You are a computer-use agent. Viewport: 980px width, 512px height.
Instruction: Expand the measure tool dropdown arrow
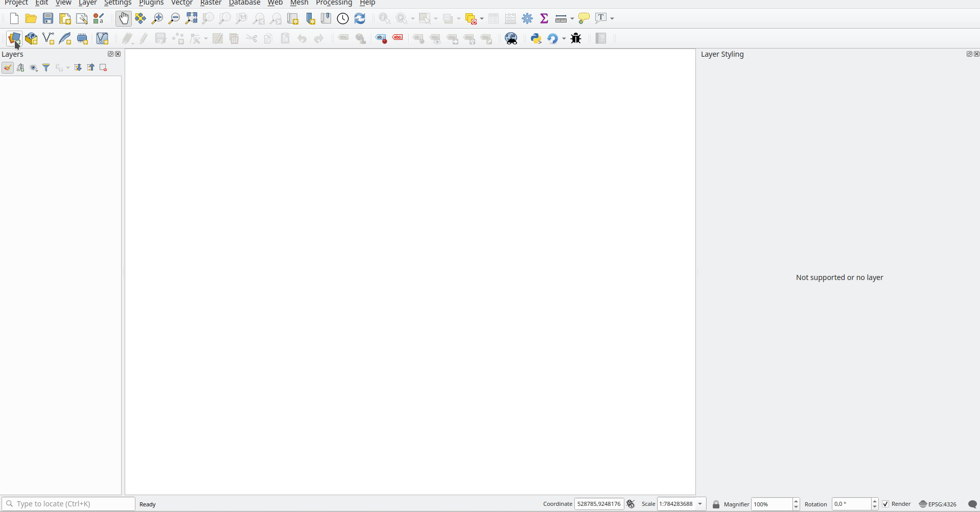pos(572,19)
